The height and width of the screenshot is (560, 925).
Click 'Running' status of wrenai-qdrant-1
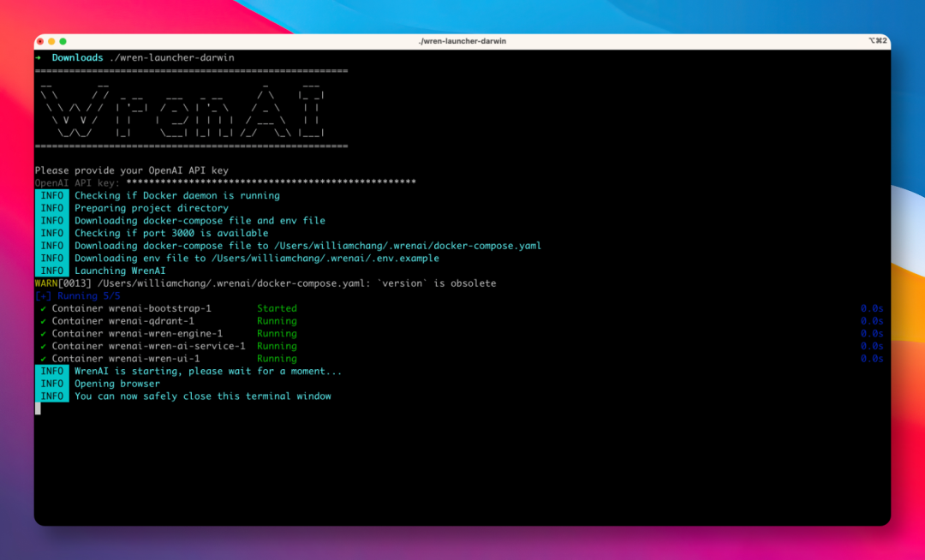coord(277,321)
